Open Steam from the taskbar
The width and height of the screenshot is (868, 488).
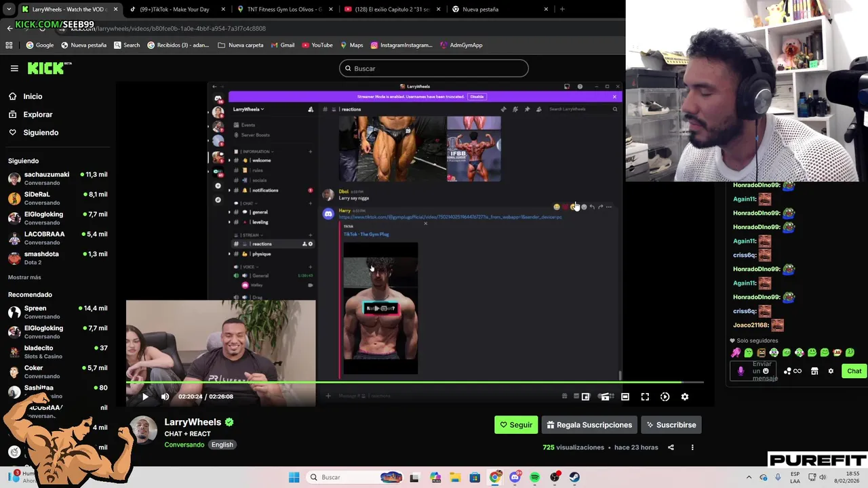[x=574, y=477]
